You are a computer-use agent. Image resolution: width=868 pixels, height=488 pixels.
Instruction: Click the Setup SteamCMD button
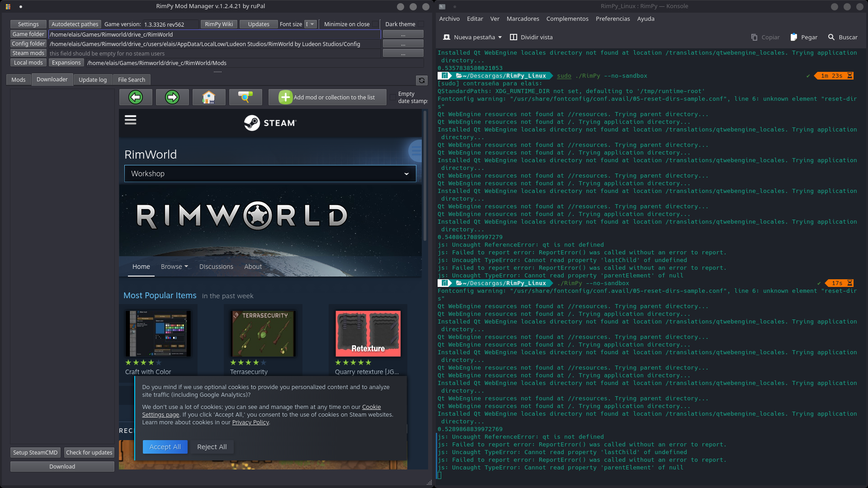pos(35,452)
